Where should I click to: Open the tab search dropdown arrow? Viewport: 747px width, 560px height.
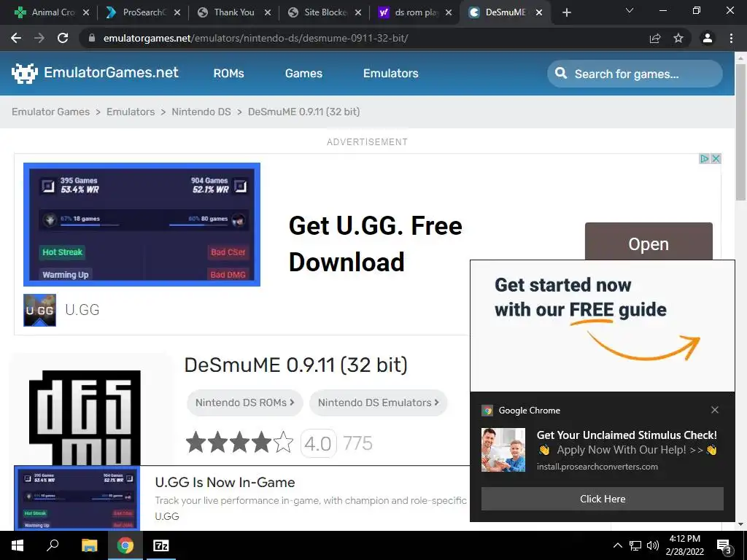(x=630, y=10)
